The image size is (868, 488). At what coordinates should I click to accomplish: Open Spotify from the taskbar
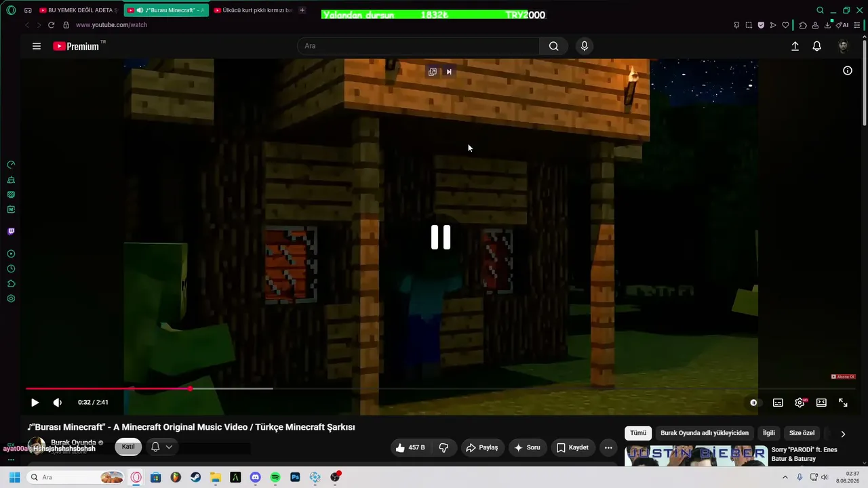[275, 477]
